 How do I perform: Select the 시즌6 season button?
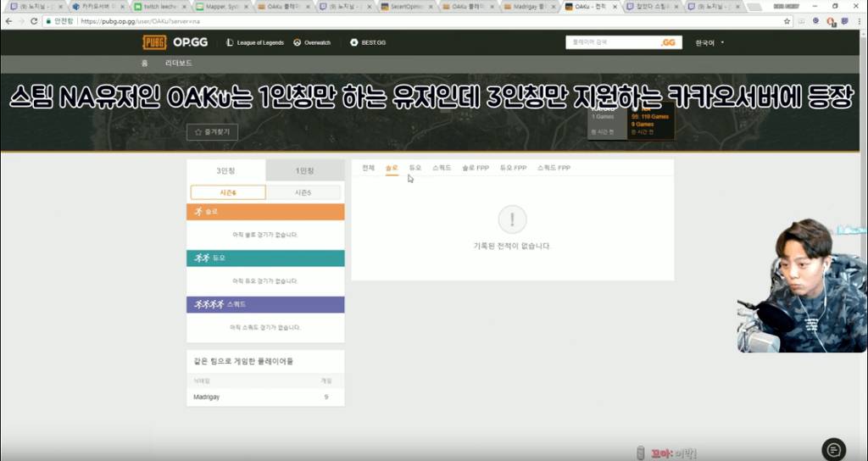[x=228, y=192]
